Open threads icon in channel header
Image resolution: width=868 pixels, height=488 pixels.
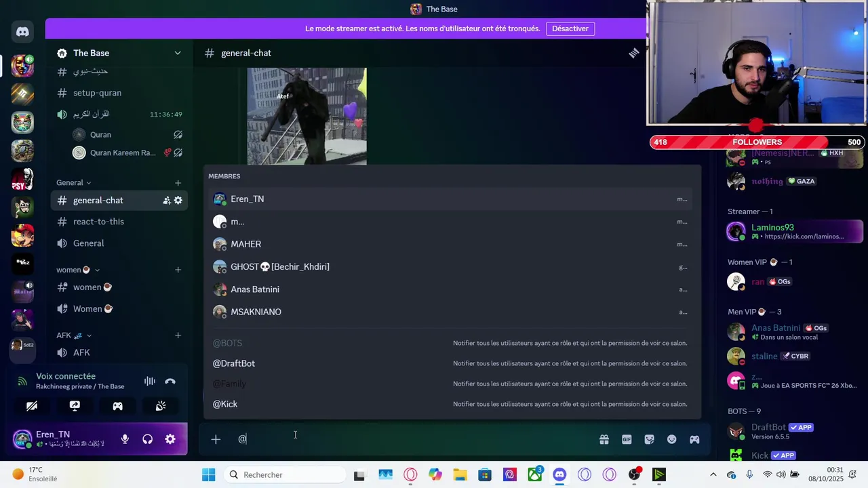click(x=633, y=53)
